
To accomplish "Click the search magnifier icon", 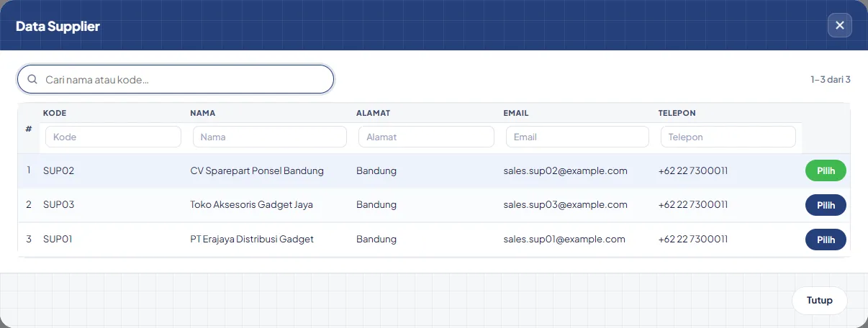I will 32,79.
